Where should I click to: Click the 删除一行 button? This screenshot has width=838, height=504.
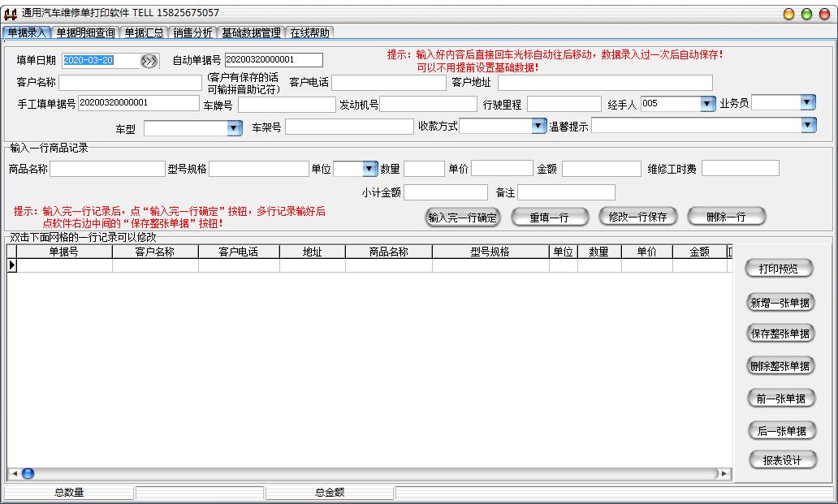[726, 217]
